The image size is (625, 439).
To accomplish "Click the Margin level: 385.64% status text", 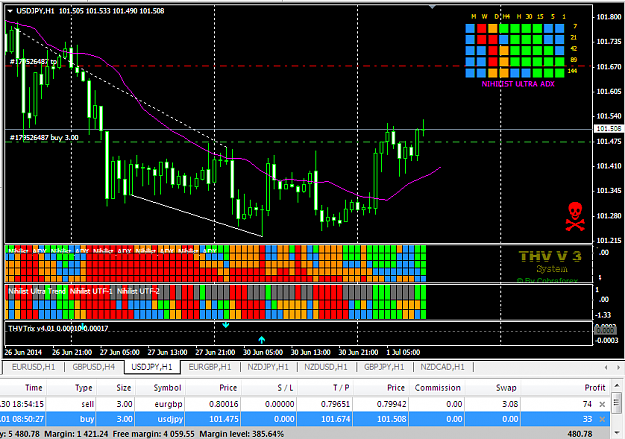I will click(x=242, y=434).
